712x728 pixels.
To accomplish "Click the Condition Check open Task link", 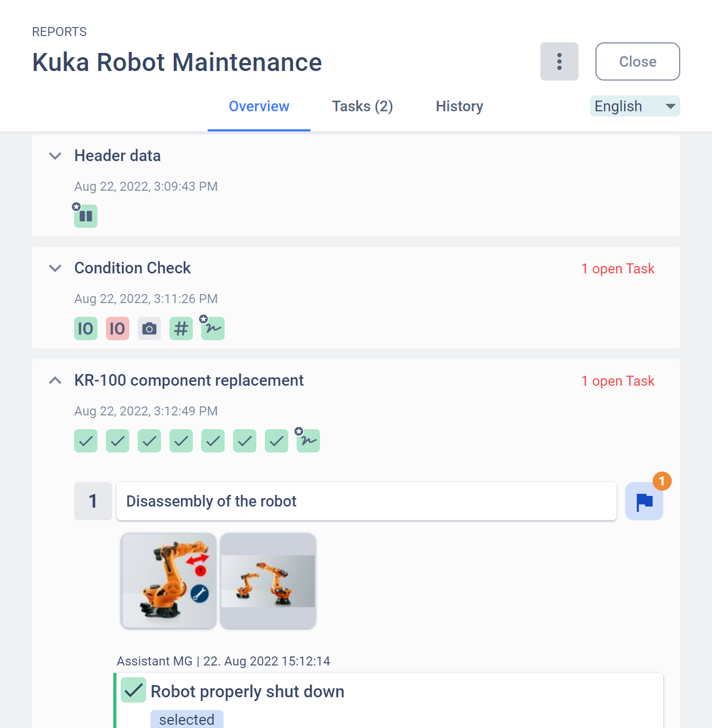I will (618, 269).
